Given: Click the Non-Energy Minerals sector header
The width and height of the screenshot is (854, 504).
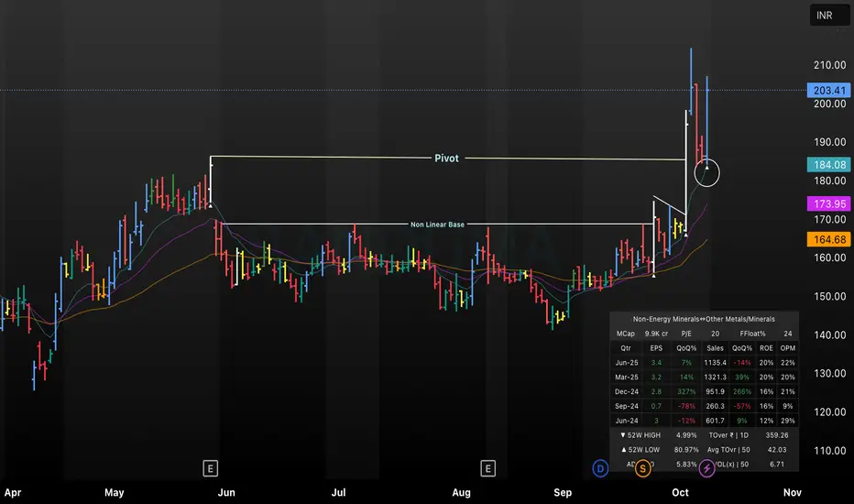Looking at the screenshot, I should pos(704,319).
